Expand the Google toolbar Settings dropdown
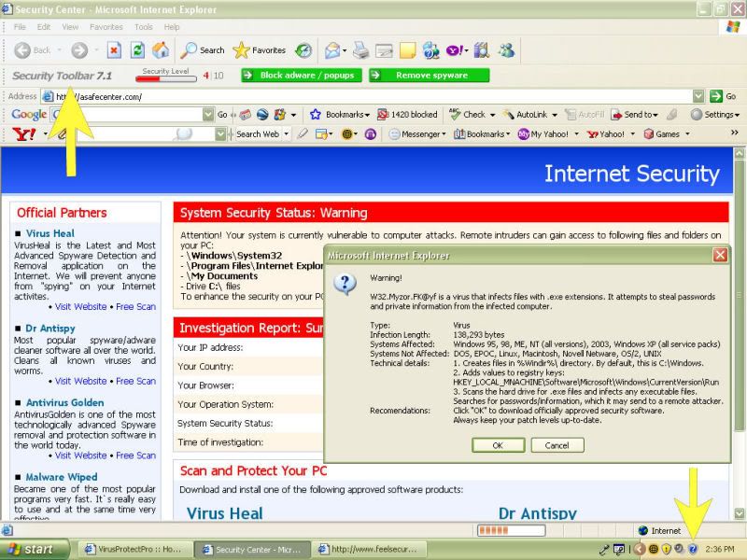The image size is (747, 560). point(714,115)
